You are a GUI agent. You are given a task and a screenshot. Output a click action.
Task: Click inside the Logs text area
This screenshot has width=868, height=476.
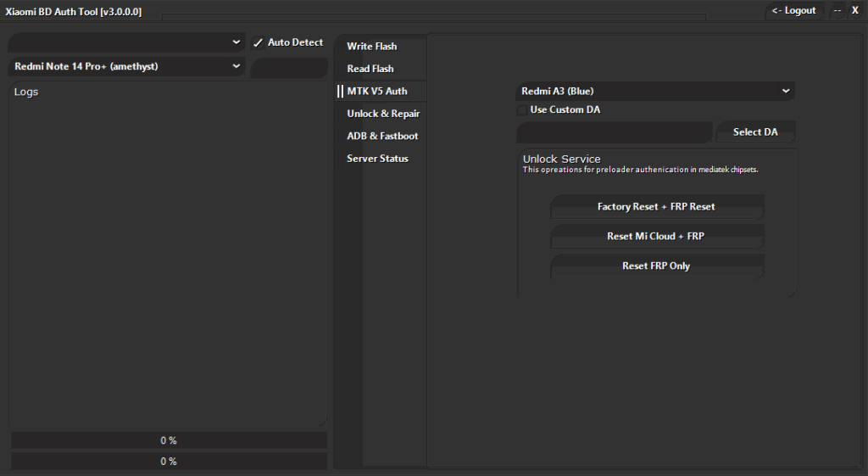167,255
